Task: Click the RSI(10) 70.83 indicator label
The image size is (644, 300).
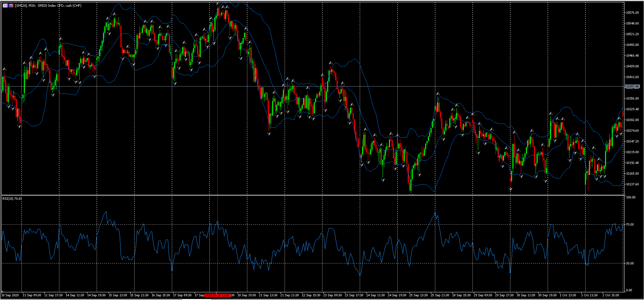Action: point(12,199)
